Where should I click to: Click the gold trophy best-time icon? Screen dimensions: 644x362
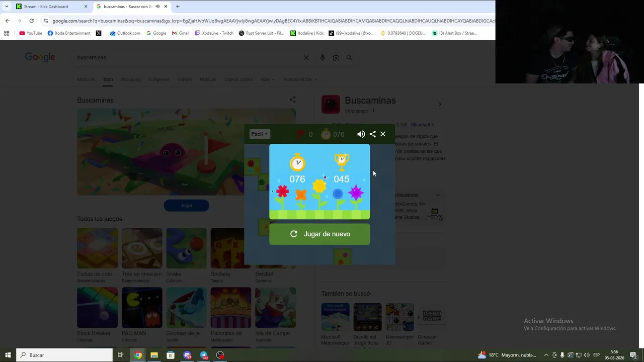tap(342, 162)
